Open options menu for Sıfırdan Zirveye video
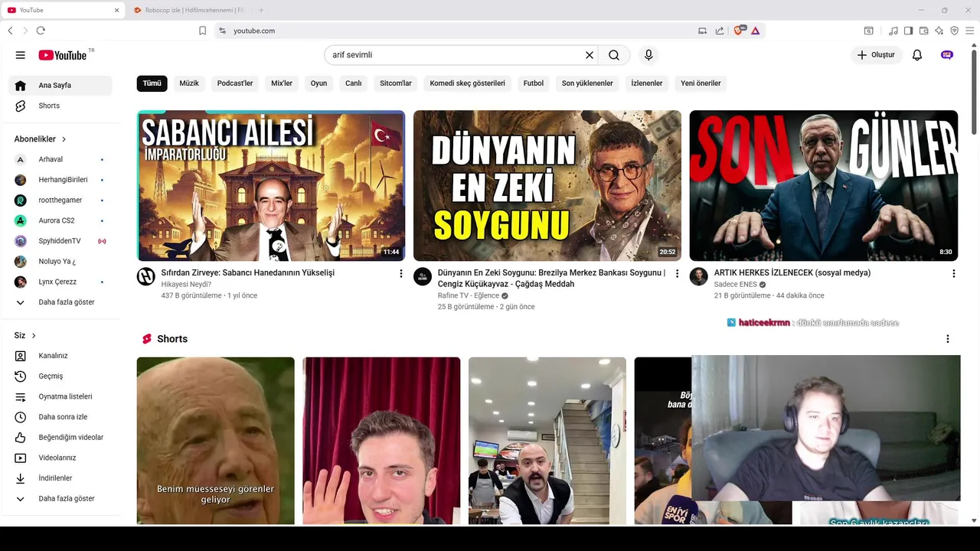 tap(400, 273)
